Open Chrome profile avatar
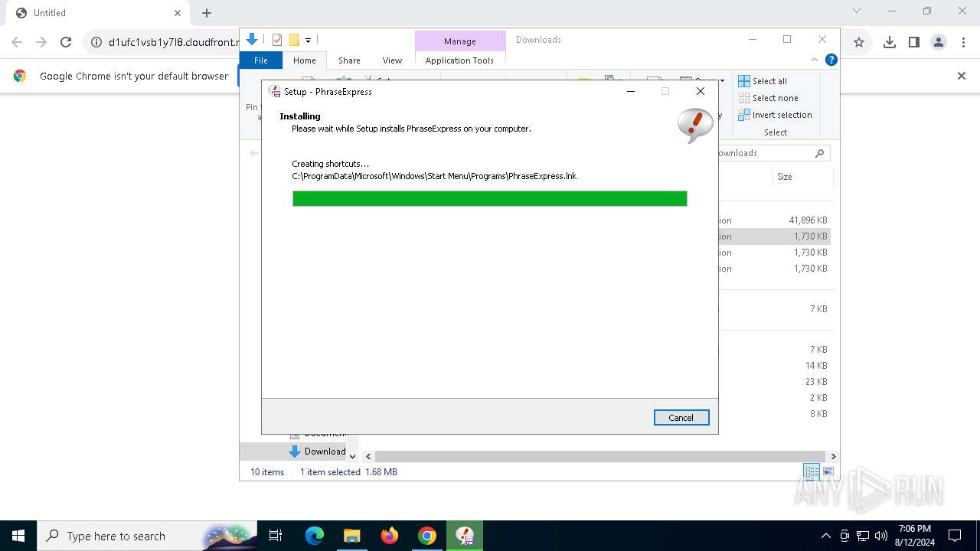 [939, 42]
